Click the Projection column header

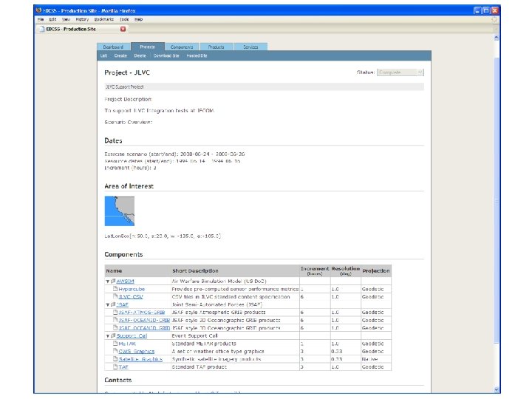[376, 270]
